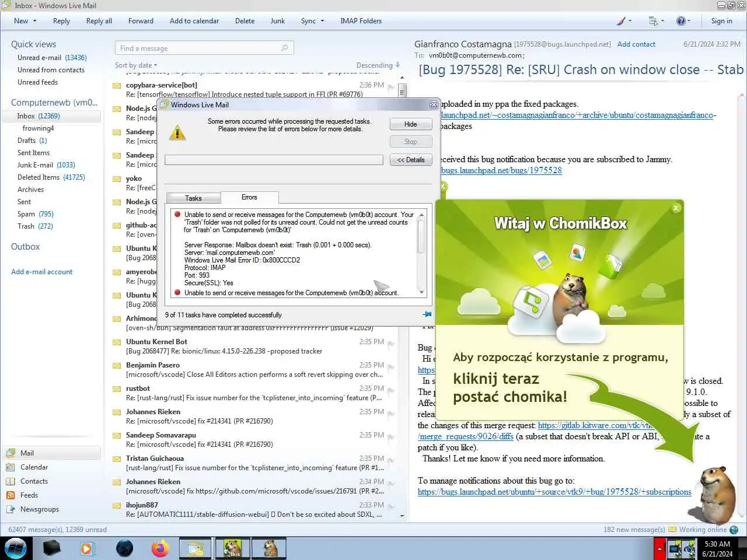747x560 pixels.
Task: Open Windows Media Player taskbar icon
Action: click(87, 548)
